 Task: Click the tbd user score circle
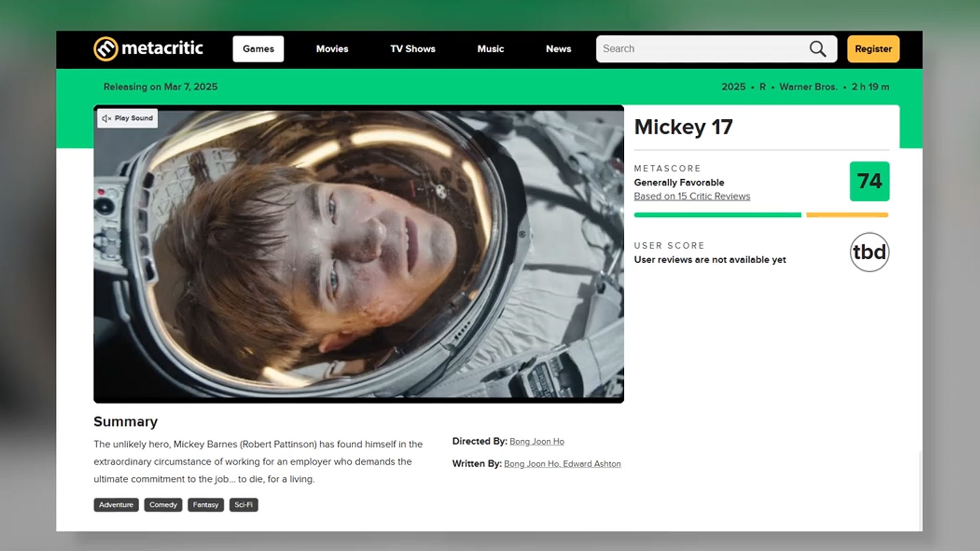[869, 252]
